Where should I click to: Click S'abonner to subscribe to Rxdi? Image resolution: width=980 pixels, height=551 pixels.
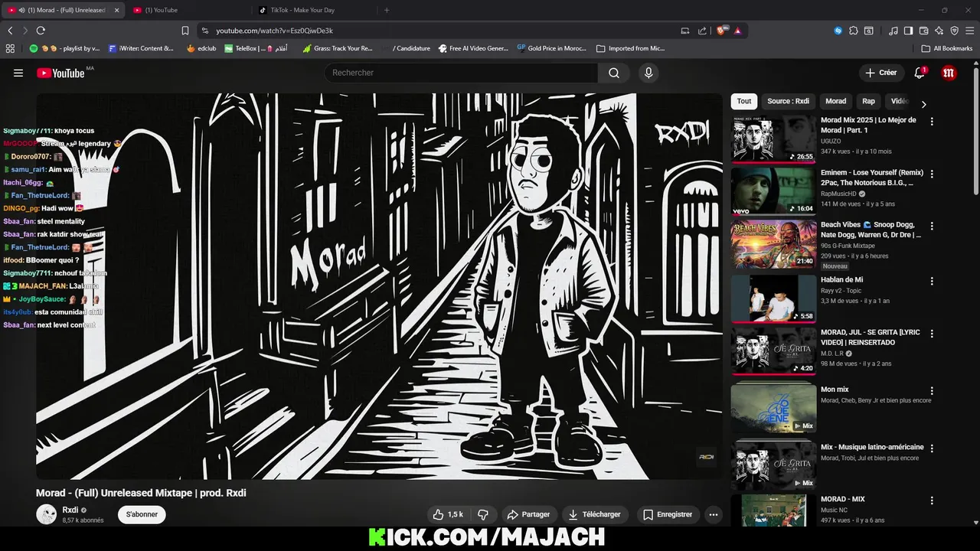tap(142, 514)
